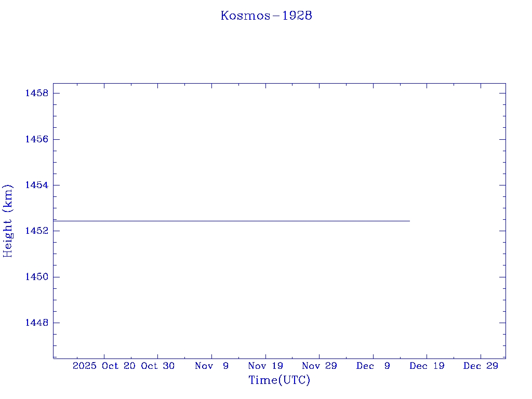Click the Kosmos-1928 chart title

click(x=266, y=16)
